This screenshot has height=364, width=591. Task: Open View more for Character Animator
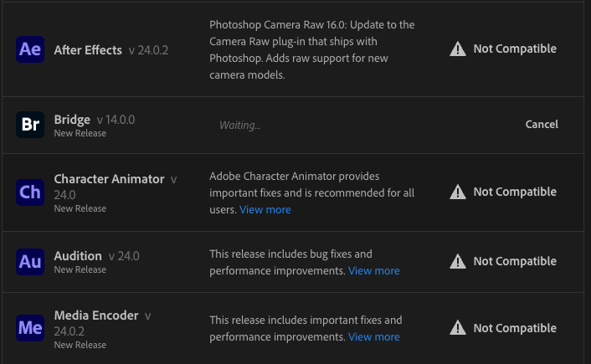pyautogui.click(x=265, y=210)
